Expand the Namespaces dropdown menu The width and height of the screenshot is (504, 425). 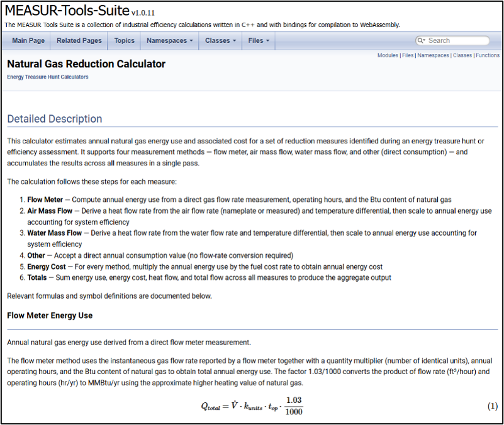[x=170, y=40]
